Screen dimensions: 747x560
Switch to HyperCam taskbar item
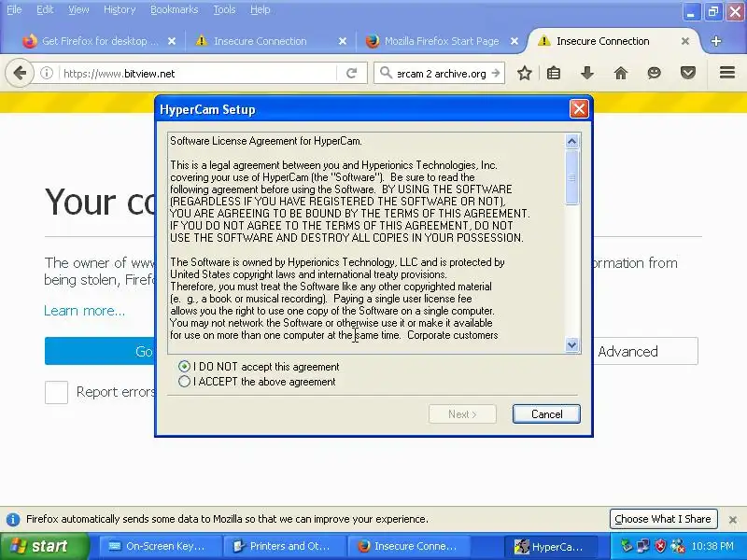click(551, 546)
